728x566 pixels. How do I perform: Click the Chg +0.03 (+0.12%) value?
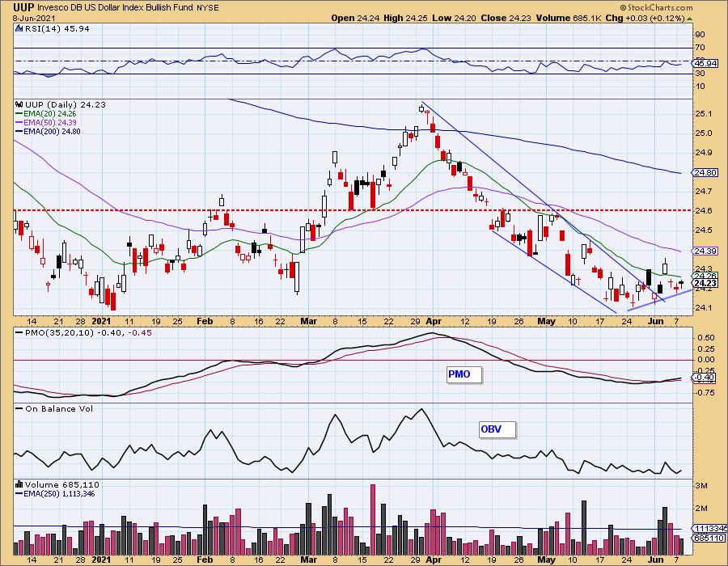pyautogui.click(x=645, y=18)
